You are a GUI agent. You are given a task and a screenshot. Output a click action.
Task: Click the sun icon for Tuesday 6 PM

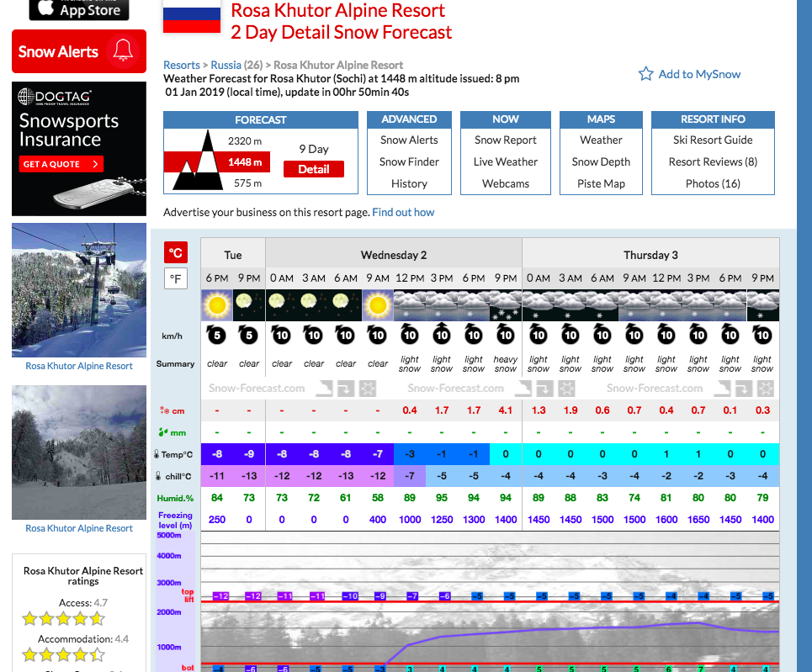tap(217, 305)
